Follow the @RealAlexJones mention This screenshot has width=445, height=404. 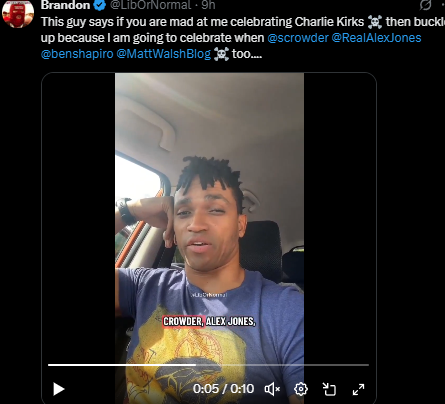(376, 38)
